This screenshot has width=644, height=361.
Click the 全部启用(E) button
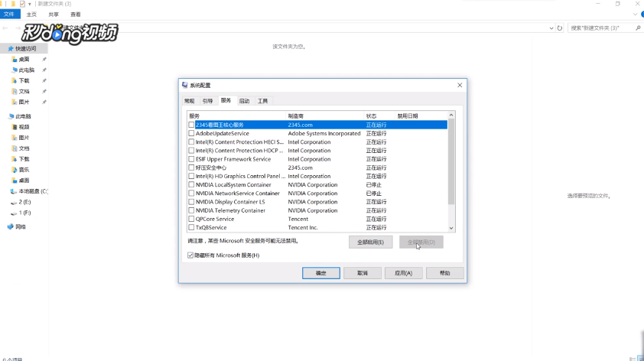pyautogui.click(x=370, y=242)
